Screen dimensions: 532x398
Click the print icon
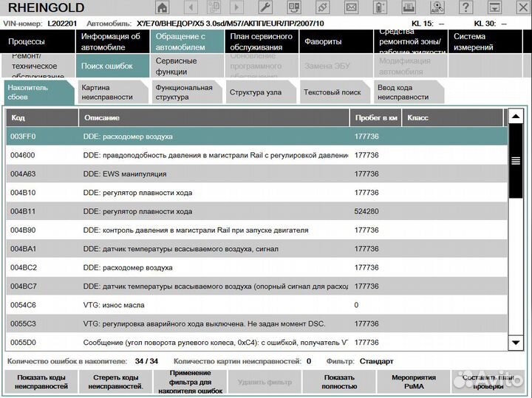tap(408, 7)
